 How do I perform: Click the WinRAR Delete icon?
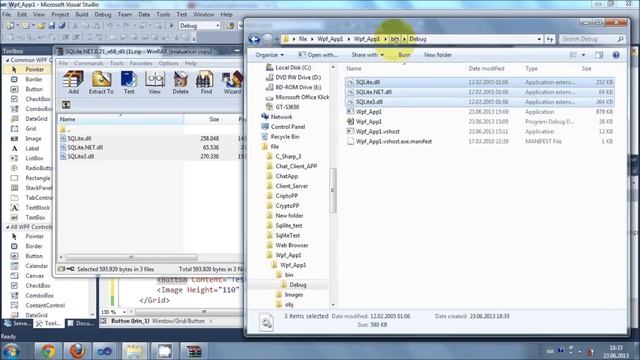(180, 82)
